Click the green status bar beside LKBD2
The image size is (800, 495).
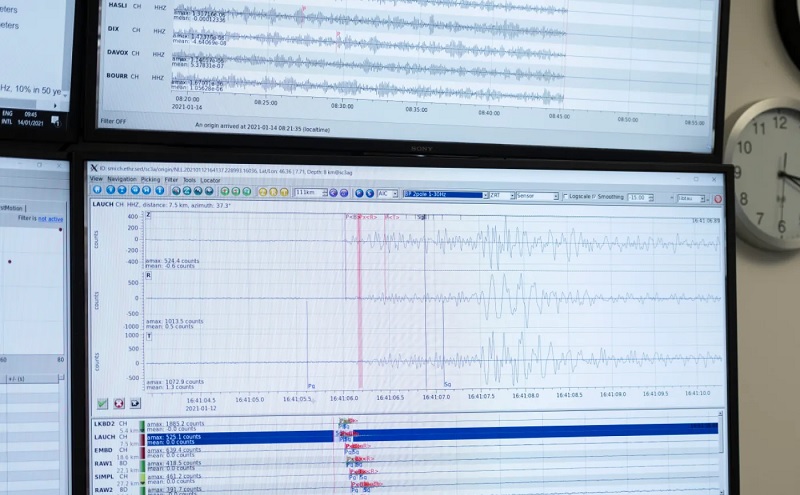click(x=142, y=426)
